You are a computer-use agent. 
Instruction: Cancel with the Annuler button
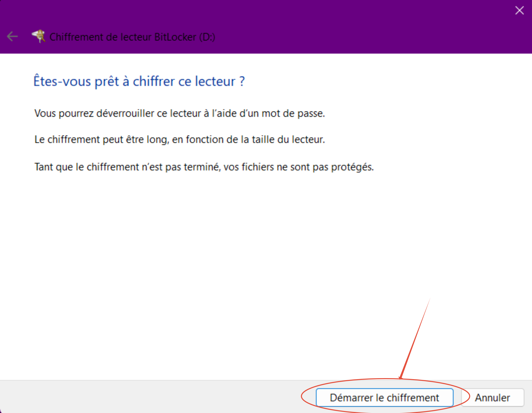point(492,398)
